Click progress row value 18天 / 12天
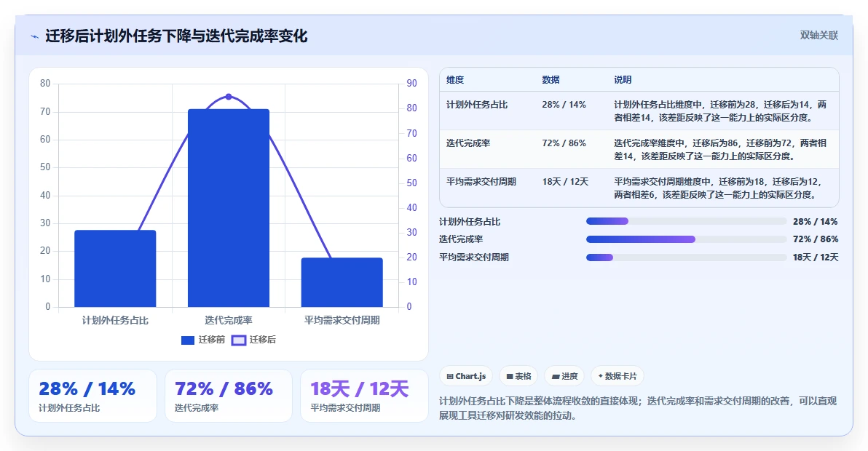Image resolution: width=868 pixels, height=451 pixels. pyautogui.click(x=816, y=258)
